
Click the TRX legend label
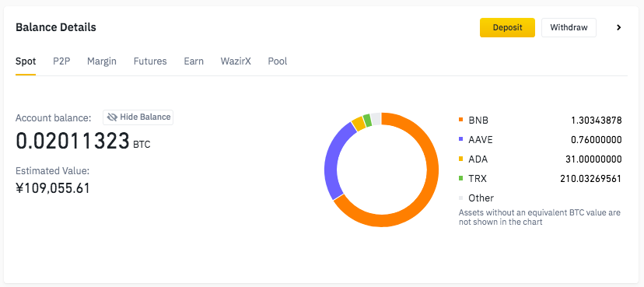[478, 179]
